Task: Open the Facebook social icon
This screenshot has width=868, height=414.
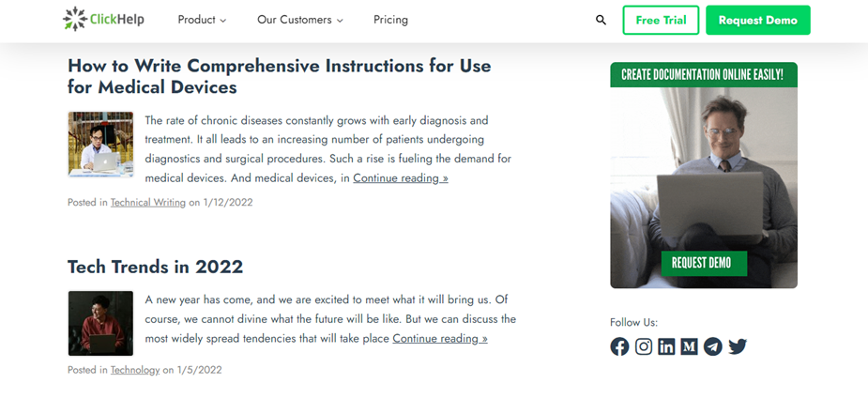Action: click(619, 346)
